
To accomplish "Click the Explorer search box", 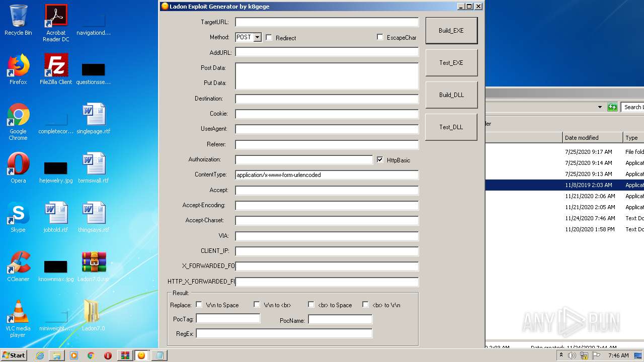I will coord(632,107).
